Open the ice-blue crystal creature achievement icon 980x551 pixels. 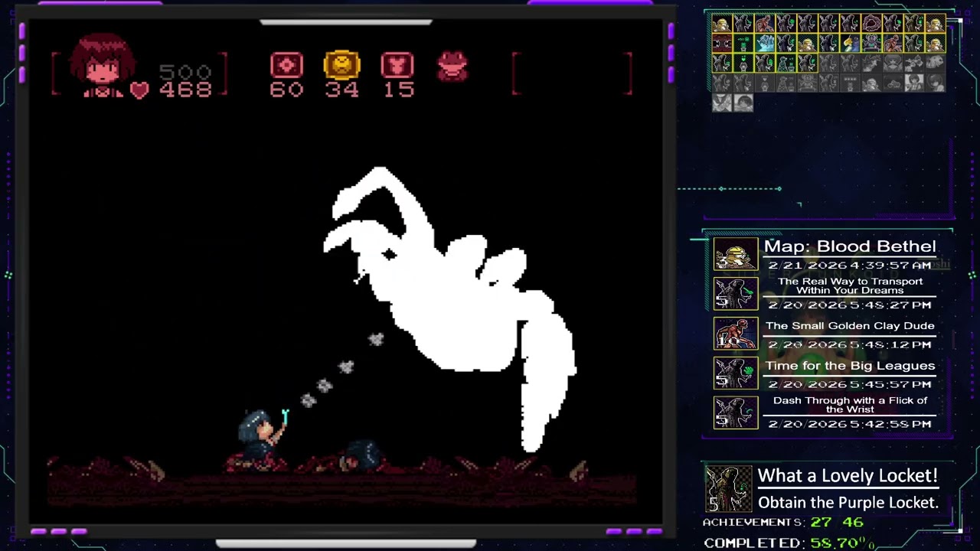coord(765,43)
